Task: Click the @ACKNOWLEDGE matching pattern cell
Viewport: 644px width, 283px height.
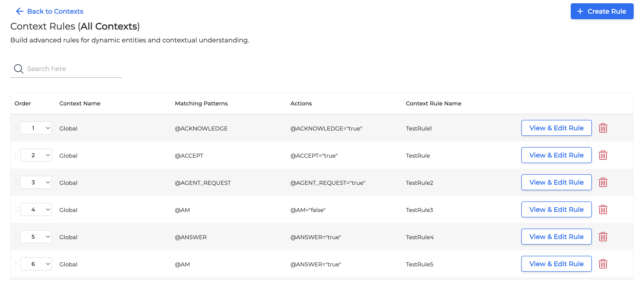Action: click(x=201, y=128)
